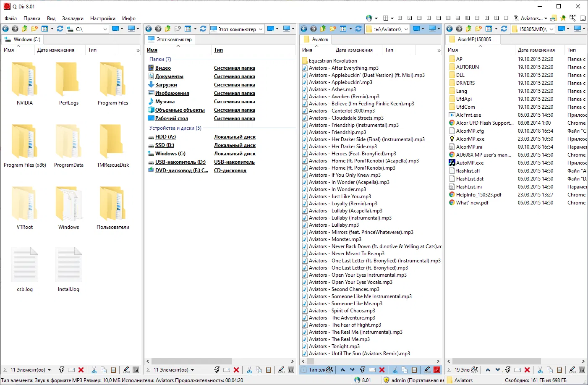Refresh the AlcorMP pane
The image size is (588, 385).
click(504, 29)
